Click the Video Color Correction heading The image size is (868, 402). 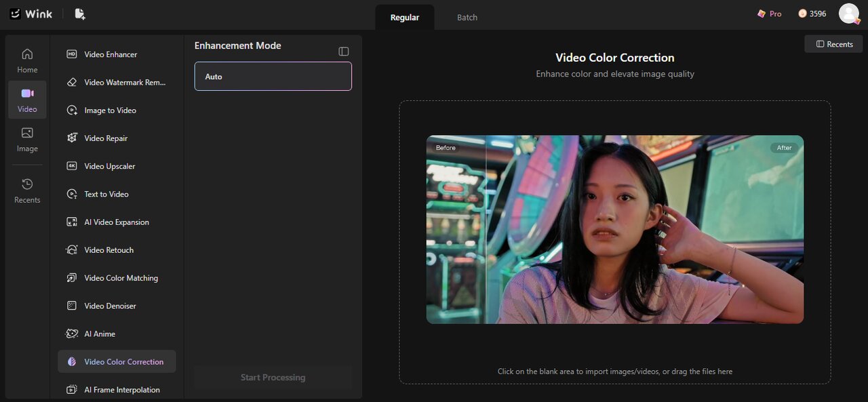coord(615,58)
